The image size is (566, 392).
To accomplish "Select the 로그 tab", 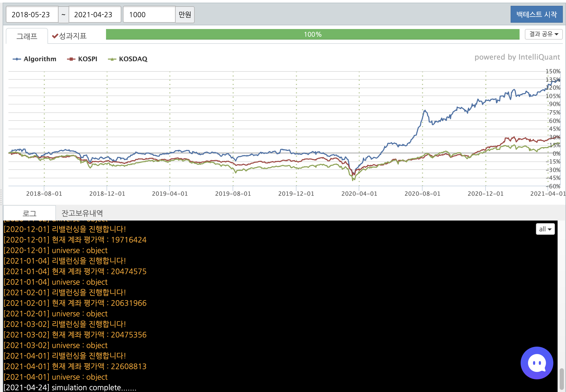I will point(29,213).
